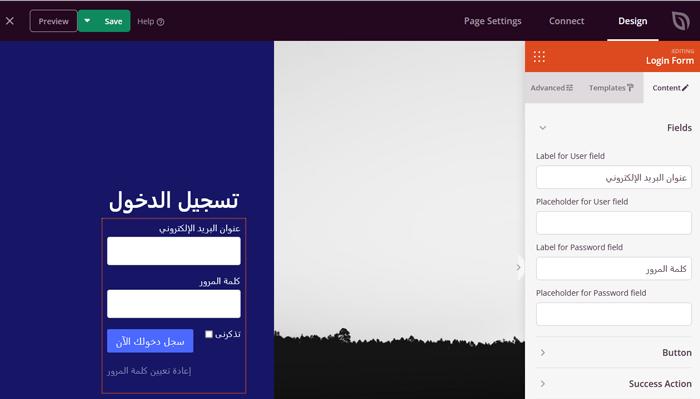
Task: Click the عنوان البريد الإلكتروني label in the preview
Action: [200, 229]
